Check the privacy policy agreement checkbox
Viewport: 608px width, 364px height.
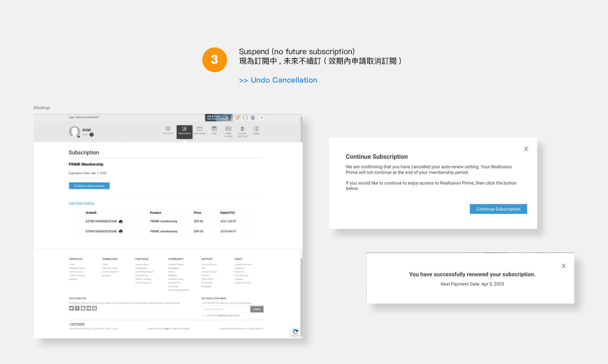tap(203, 316)
